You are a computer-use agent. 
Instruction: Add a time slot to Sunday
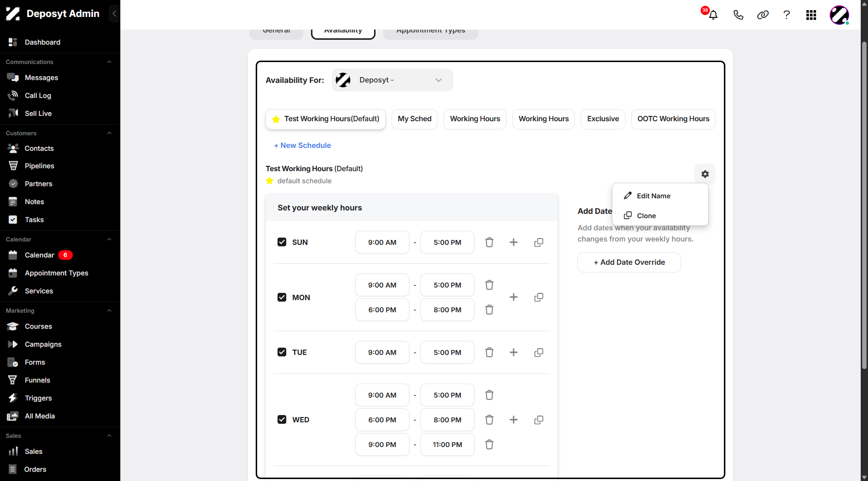[513, 242]
